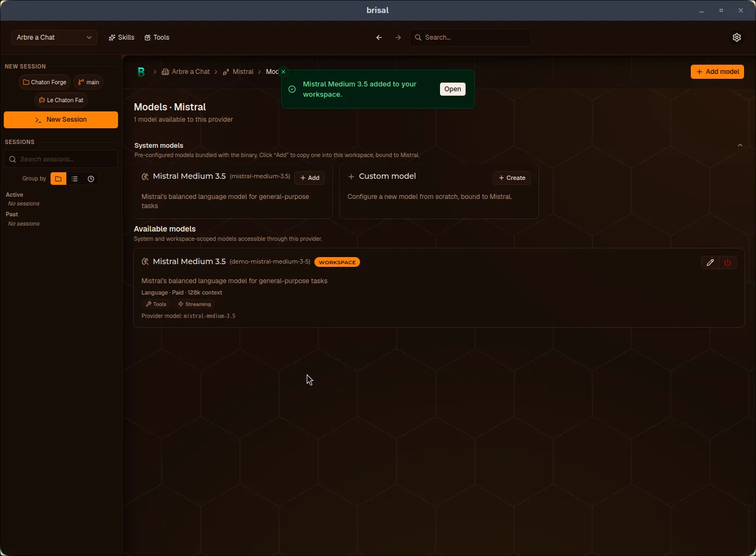This screenshot has width=756, height=556.
Task: Click the brisal B logo in breadcrumb
Action: click(141, 72)
